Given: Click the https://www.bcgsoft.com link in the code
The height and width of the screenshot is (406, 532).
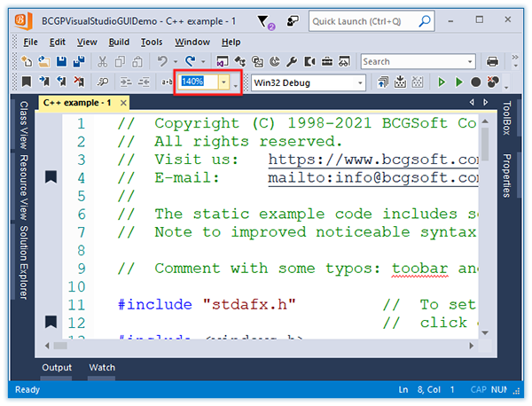Looking at the screenshot, I should (x=372, y=159).
